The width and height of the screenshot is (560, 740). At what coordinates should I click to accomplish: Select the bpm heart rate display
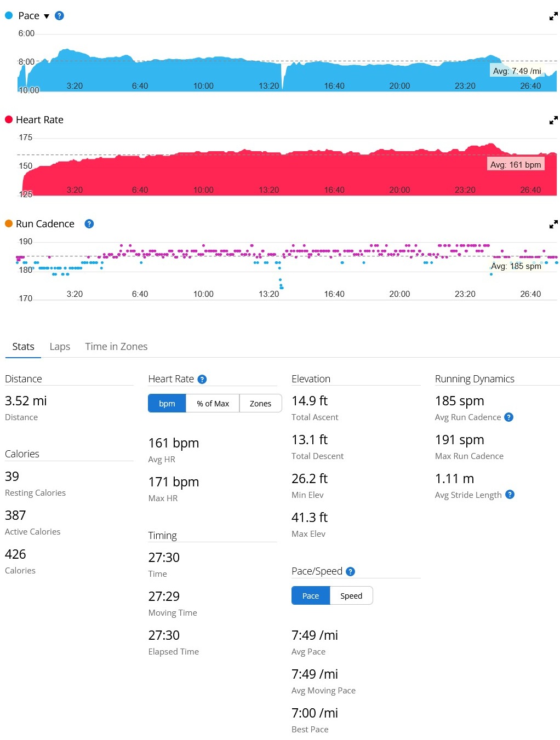[x=167, y=404]
